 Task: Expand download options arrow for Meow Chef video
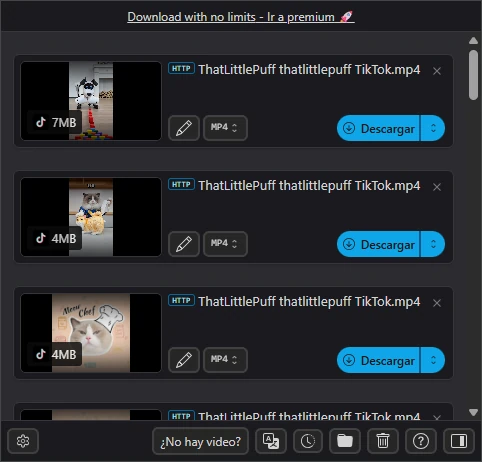(x=433, y=360)
